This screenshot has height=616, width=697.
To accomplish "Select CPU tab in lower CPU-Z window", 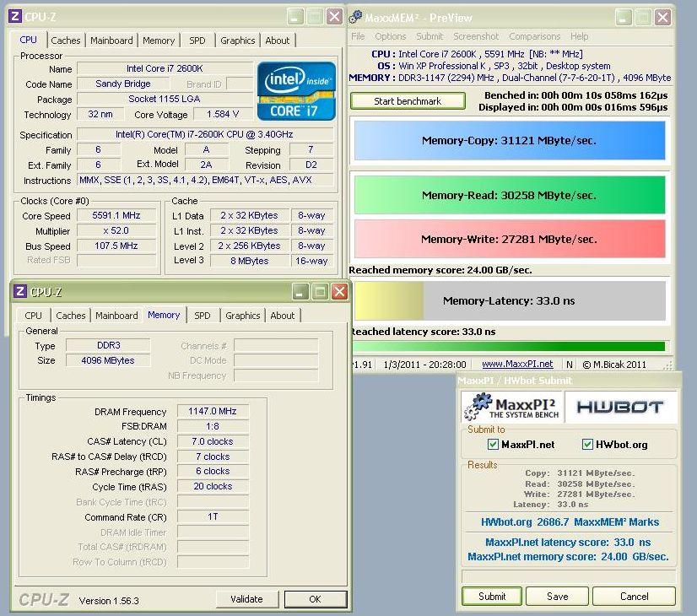I will [34, 316].
